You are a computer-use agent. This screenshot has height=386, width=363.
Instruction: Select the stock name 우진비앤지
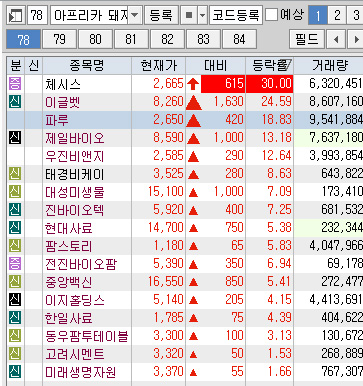tap(75, 156)
